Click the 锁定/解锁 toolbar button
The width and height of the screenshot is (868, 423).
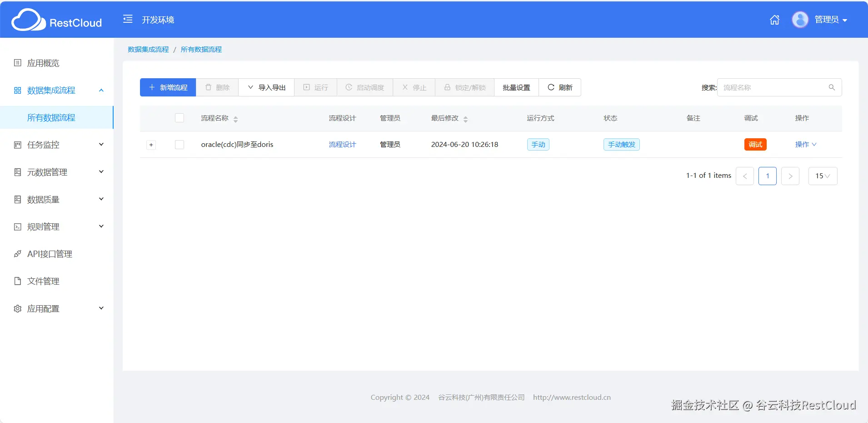[x=465, y=87]
